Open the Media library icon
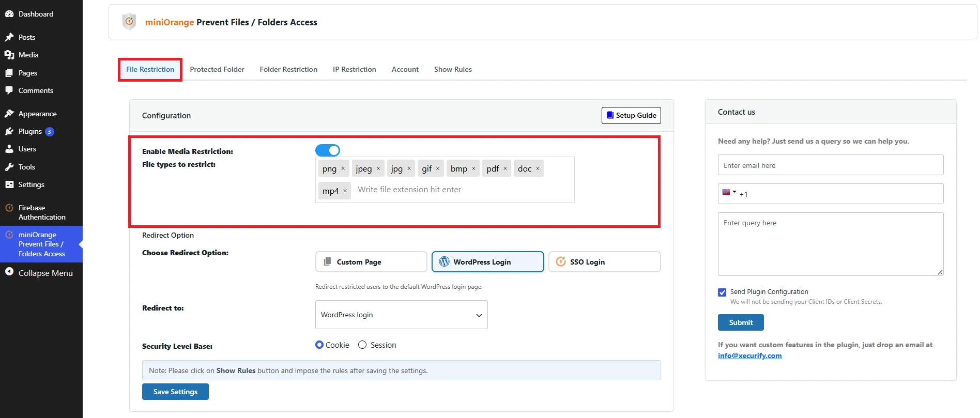Screen dimensions: 980x418 [x=9, y=55]
